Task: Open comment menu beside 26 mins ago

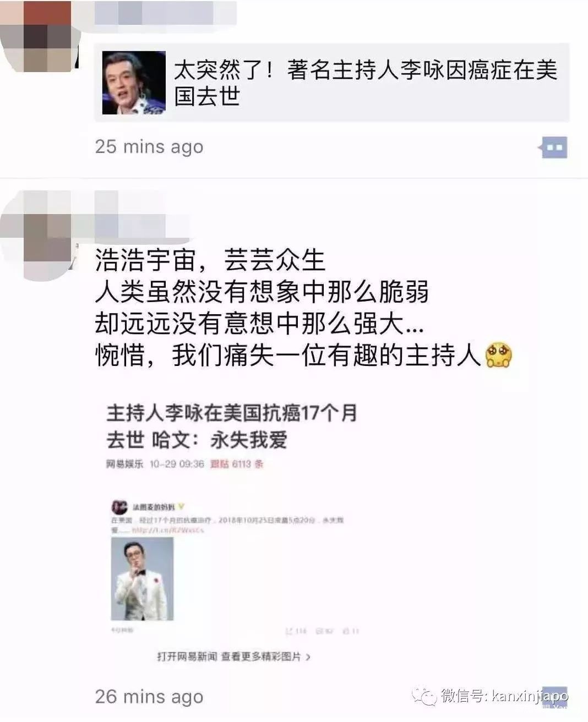Action: point(554,696)
